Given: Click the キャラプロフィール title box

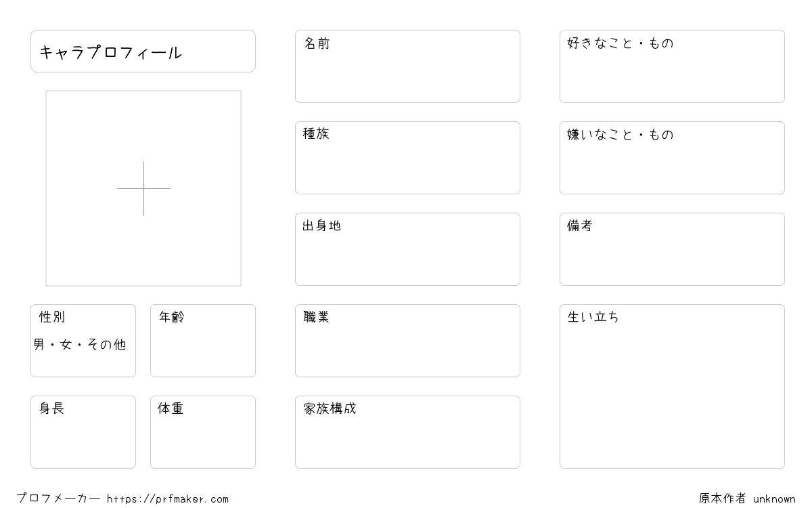Looking at the screenshot, I should click(x=143, y=51).
